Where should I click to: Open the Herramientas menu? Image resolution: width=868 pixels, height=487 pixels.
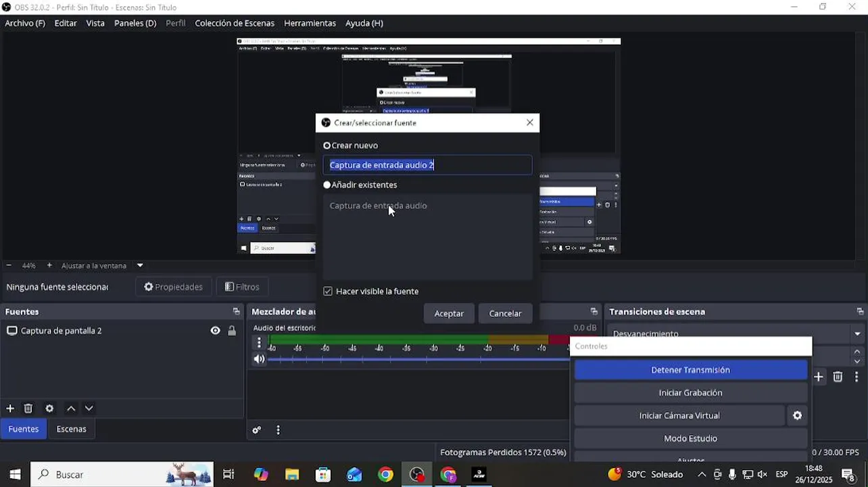coord(310,23)
